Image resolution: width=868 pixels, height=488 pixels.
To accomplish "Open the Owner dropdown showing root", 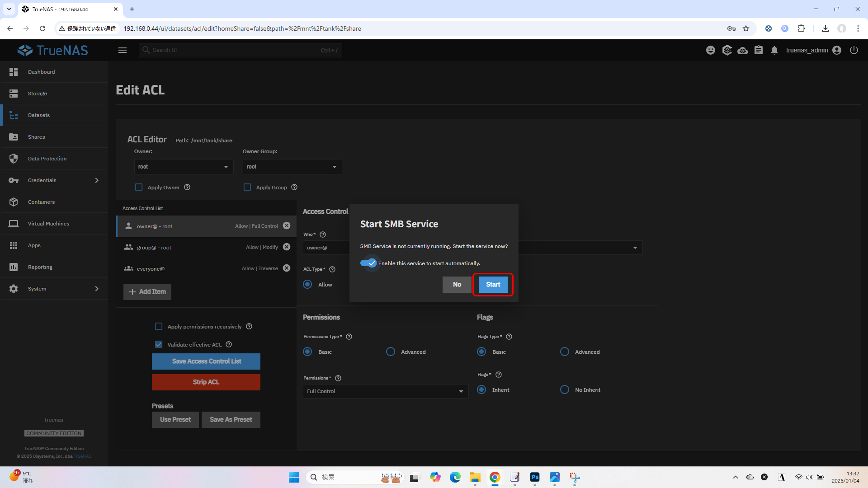I will [x=184, y=167].
